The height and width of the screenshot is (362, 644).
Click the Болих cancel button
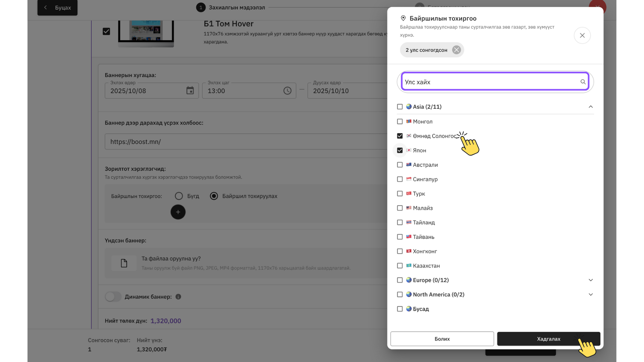(442, 339)
